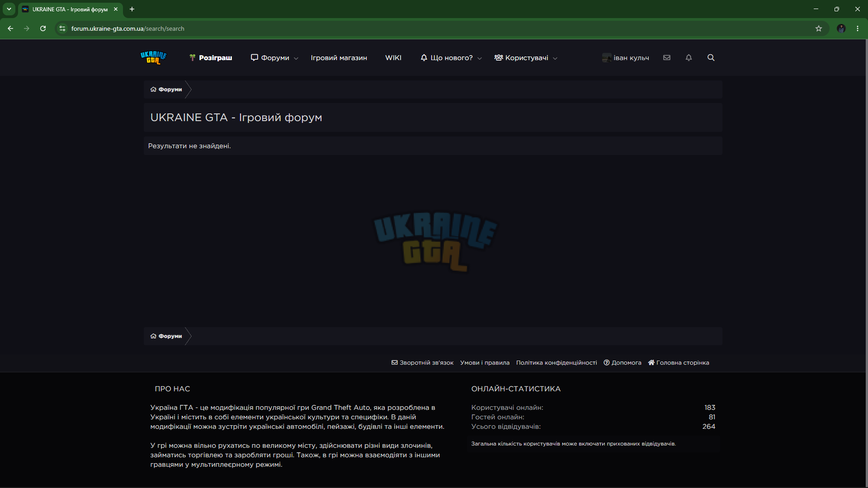This screenshot has height=488, width=868.
Task: Click the Гостей онлайн value 81
Action: 712,417
